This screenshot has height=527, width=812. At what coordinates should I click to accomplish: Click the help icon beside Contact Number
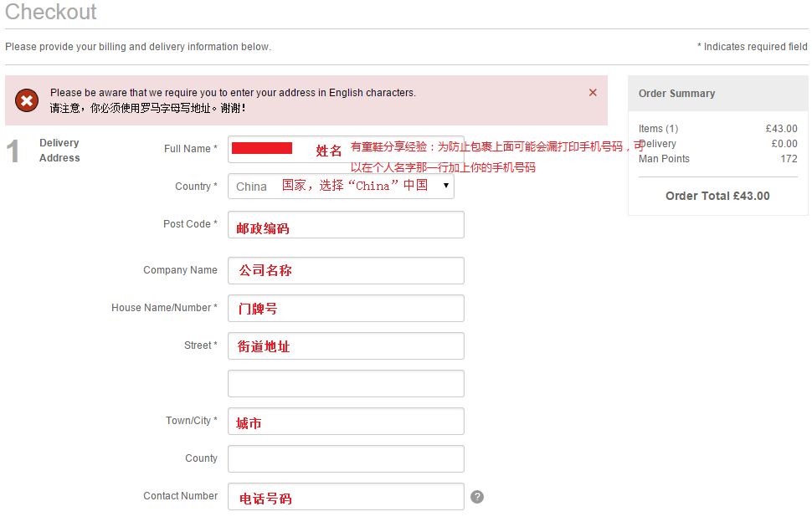tap(477, 497)
